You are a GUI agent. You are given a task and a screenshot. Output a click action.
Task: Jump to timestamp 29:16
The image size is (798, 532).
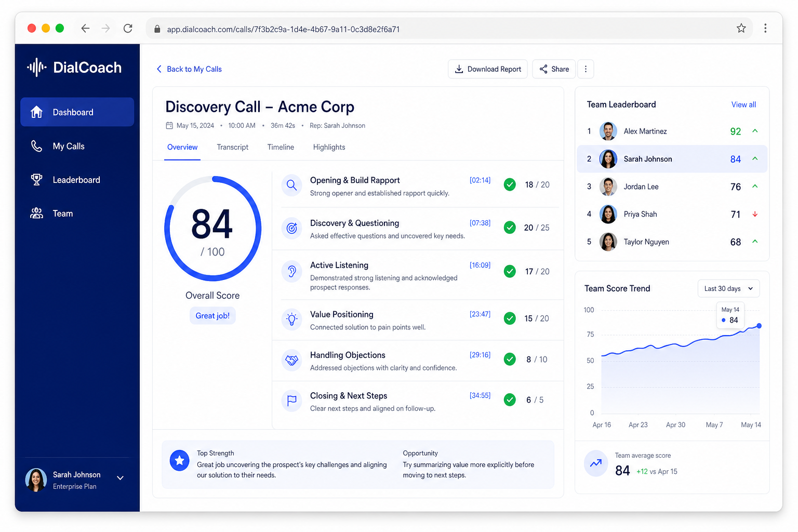[480, 355]
